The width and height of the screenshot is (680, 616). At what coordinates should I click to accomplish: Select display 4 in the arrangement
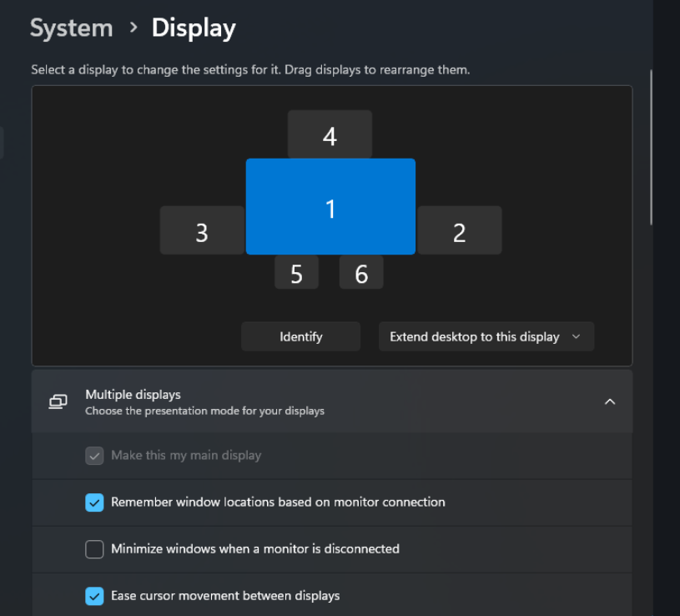[330, 134]
